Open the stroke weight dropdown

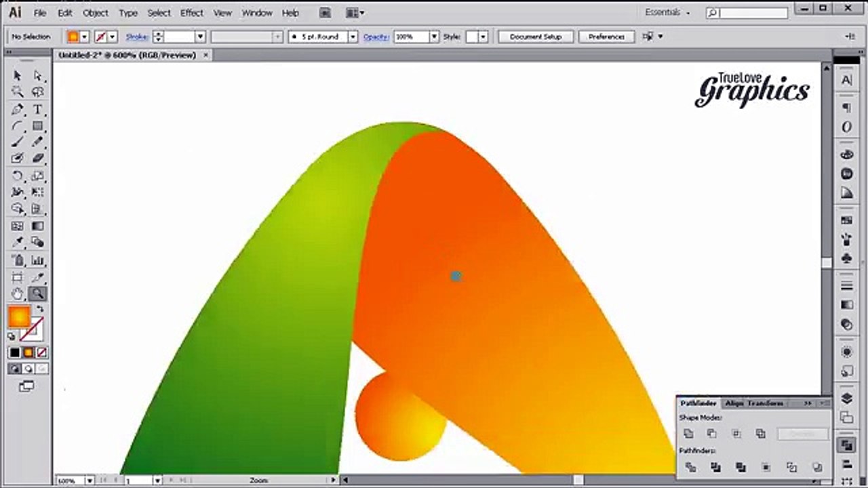(x=200, y=37)
